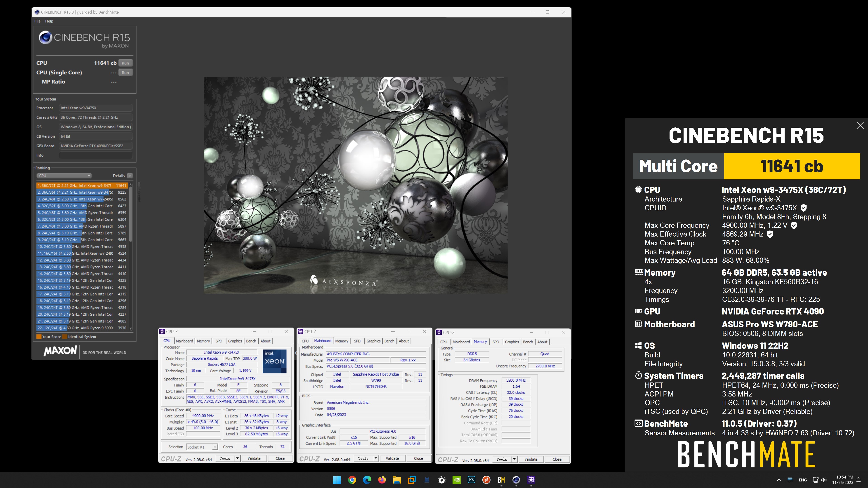This screenshot has width=868, height=488.
Task: Launch Google Chrome from the taskbar
Action: (x=352, y=480)
